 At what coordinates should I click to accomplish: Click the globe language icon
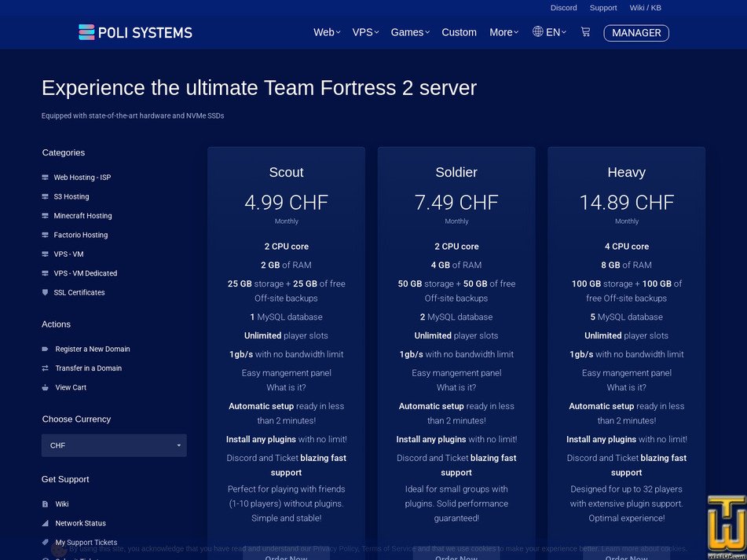[x=538, y=32]
